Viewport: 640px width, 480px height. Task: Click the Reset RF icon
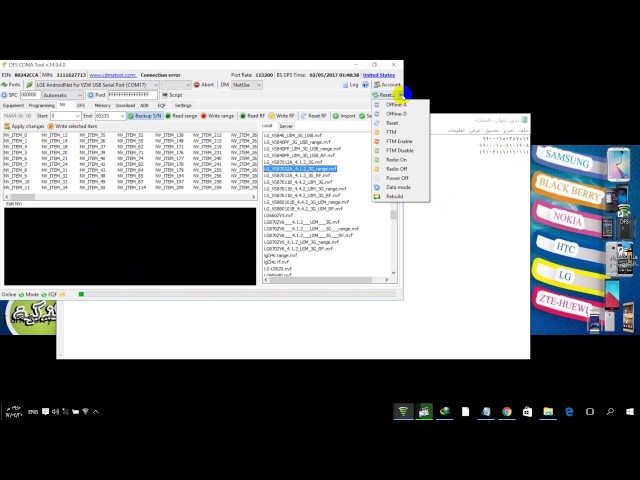(304, 116)
